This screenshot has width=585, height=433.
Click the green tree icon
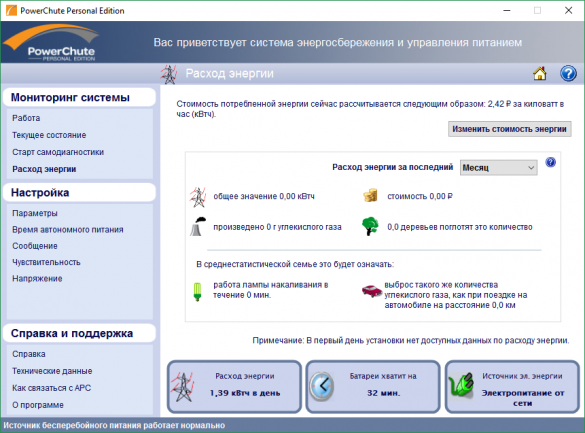pyautogui.click(x=370, y=226)
